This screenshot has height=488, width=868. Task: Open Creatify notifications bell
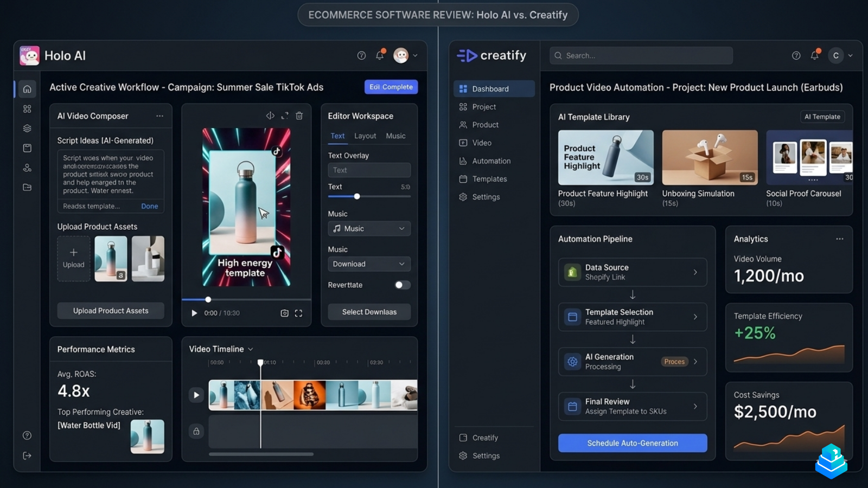tap(815, 55)
